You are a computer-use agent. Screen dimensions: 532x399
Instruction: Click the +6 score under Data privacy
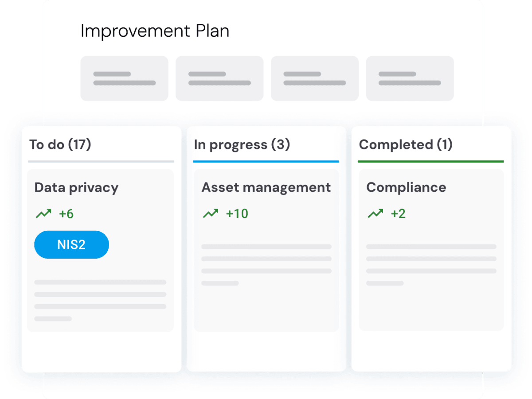(66, 214)
